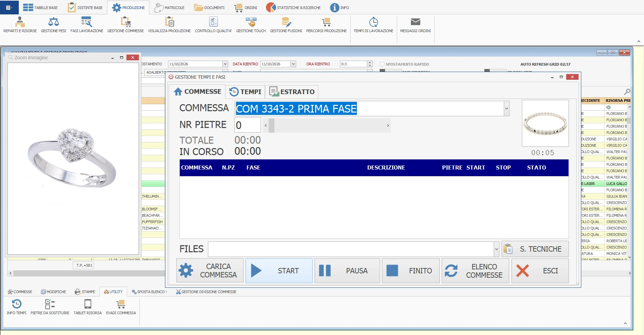The width and height of the screenshot is (644, 335).
Task: Collapse the ribbon with the chevron
Action: 639,42
